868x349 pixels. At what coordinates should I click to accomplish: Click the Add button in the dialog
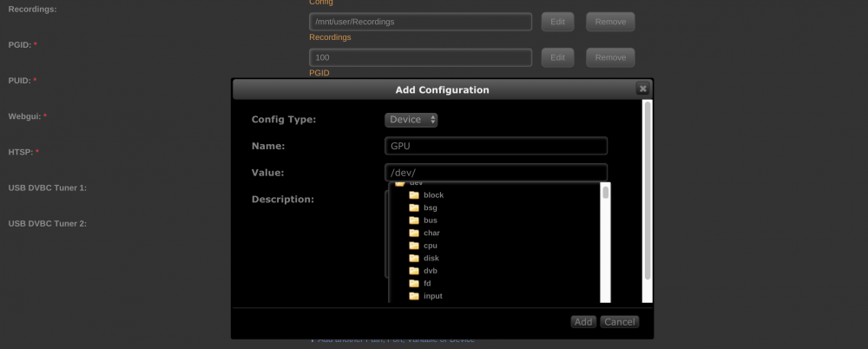[x=583, y=322]
